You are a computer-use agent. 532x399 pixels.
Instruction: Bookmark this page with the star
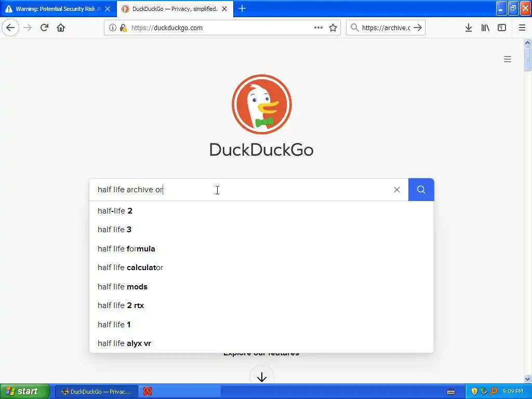[333, 28]
